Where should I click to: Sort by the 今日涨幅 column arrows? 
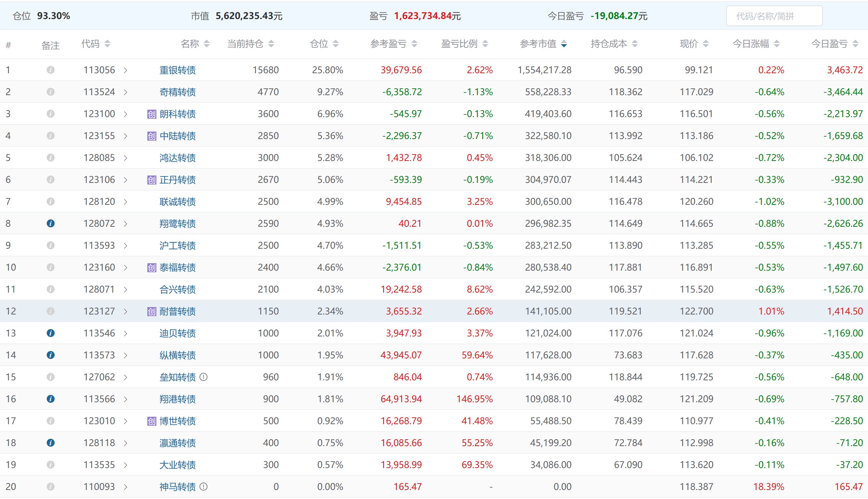[x=777, y=44]
